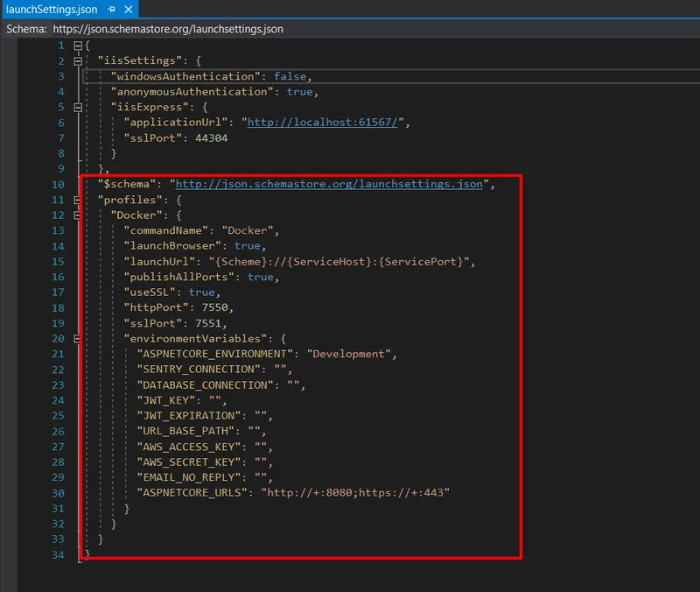Click the EMAIL_NO_REPLY key
700x592 pixels.
click(x=188, y=477)
